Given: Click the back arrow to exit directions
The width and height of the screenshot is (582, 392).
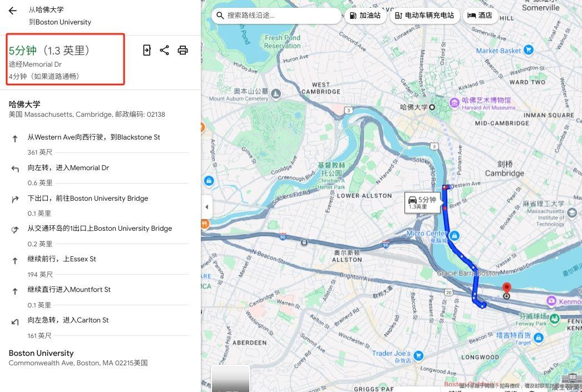Looking at the screenshot, I should pos(13,11).
